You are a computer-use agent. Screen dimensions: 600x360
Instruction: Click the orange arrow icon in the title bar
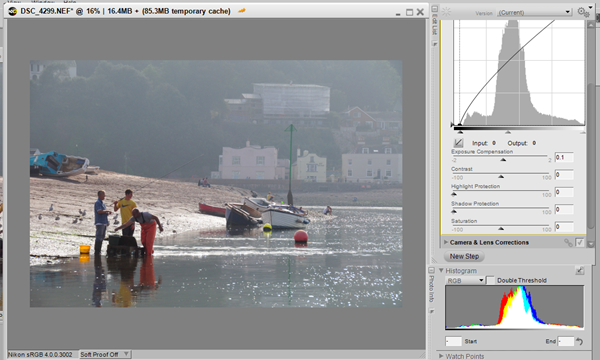tap(241, 11)
